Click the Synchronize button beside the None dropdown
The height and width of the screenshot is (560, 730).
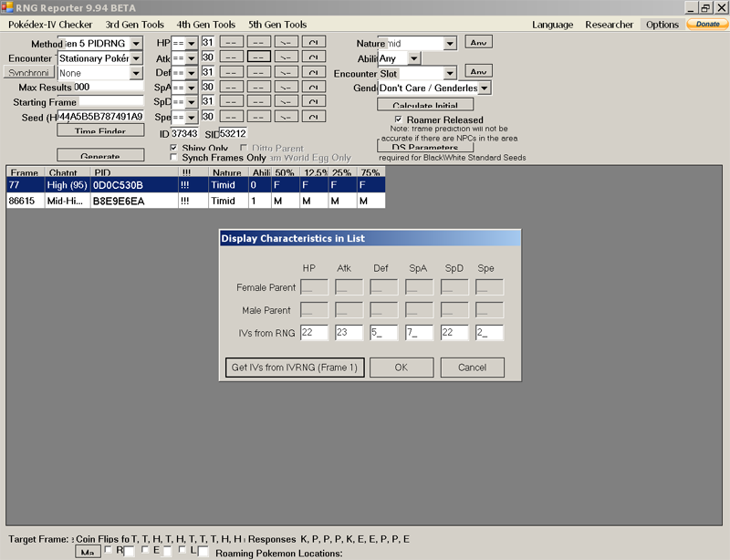pyautogui.click(x=29, y=73)
